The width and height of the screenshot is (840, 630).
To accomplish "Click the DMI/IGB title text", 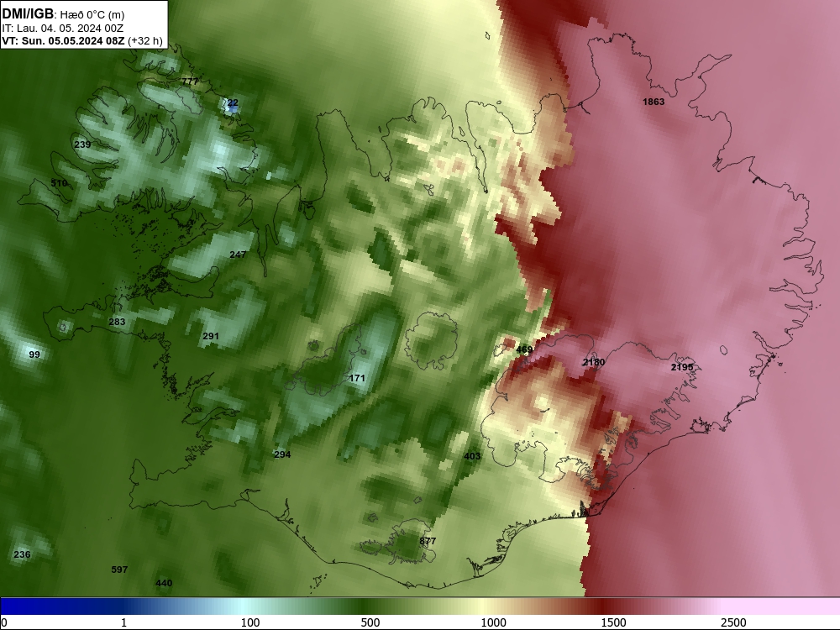I will pos(28,14).
